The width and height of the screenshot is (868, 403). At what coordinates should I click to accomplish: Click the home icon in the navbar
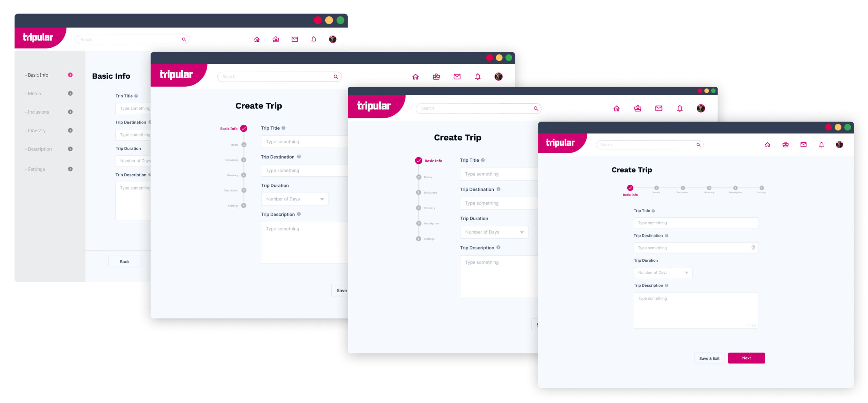tap(256, 39)
